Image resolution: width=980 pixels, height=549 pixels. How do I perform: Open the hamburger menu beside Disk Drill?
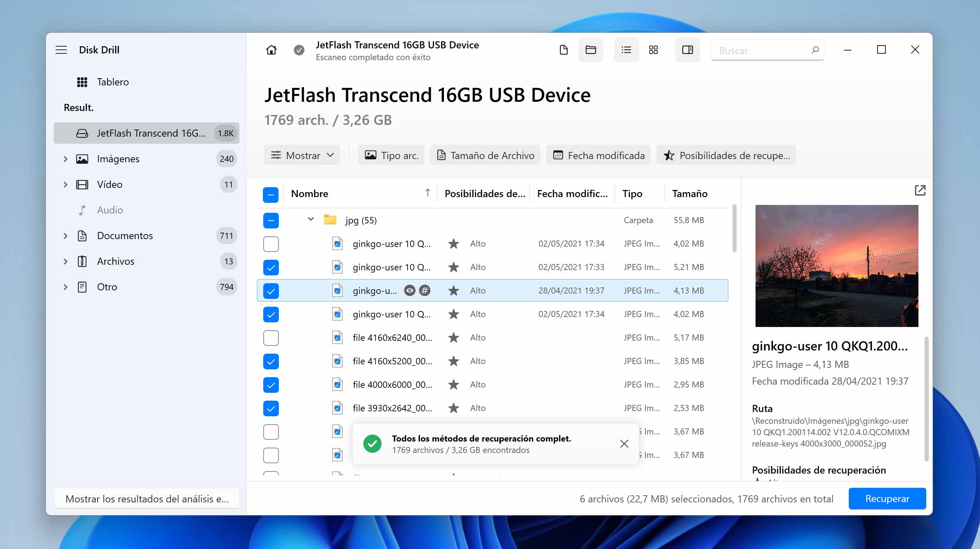click(61, 50)
